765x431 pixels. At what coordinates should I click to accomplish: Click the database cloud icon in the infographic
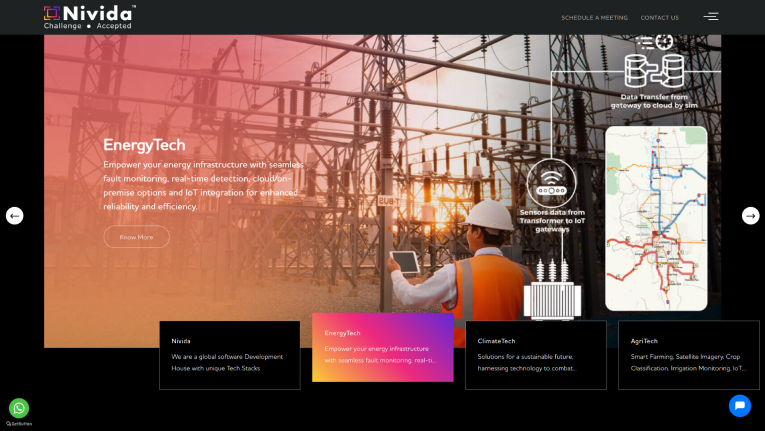(x=653, y=70)
